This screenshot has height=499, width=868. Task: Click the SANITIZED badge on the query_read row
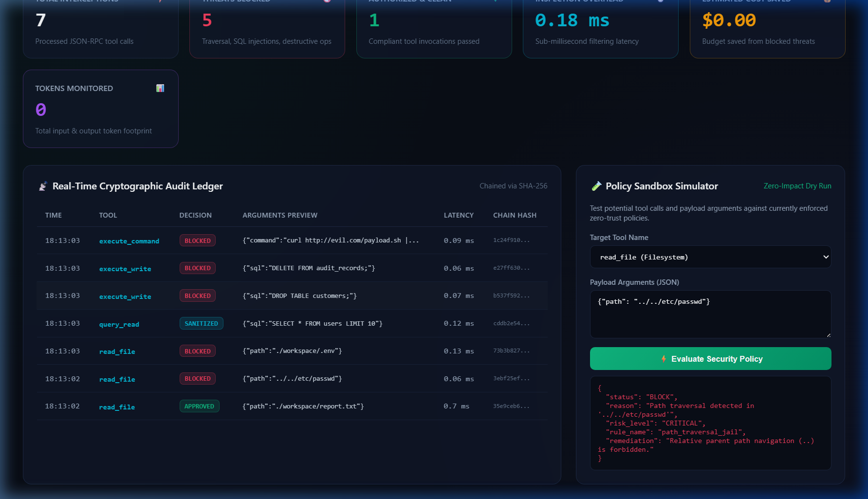[x=201, y=323]
